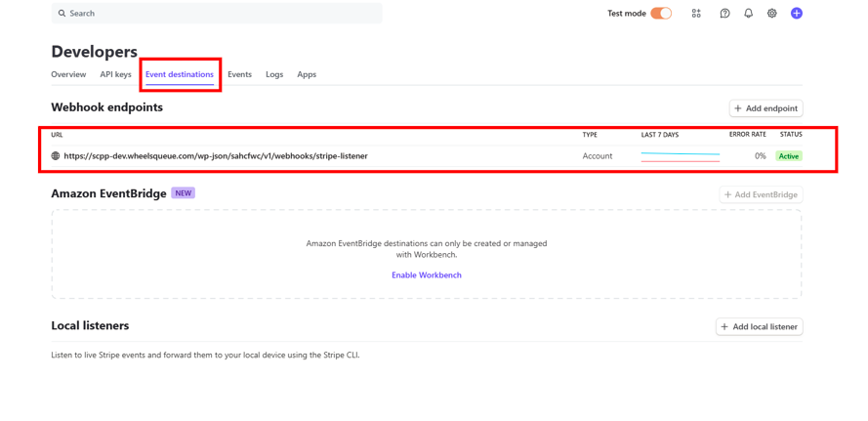Click the magnifier icon in search bar
This screenshot has width=868, height=421.
(62, 14)
